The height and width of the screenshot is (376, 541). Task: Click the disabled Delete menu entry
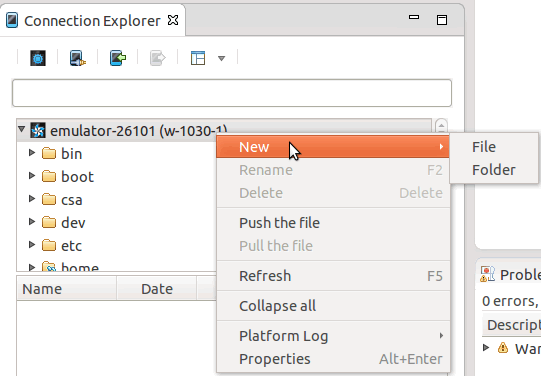click(x=333, y=192)
